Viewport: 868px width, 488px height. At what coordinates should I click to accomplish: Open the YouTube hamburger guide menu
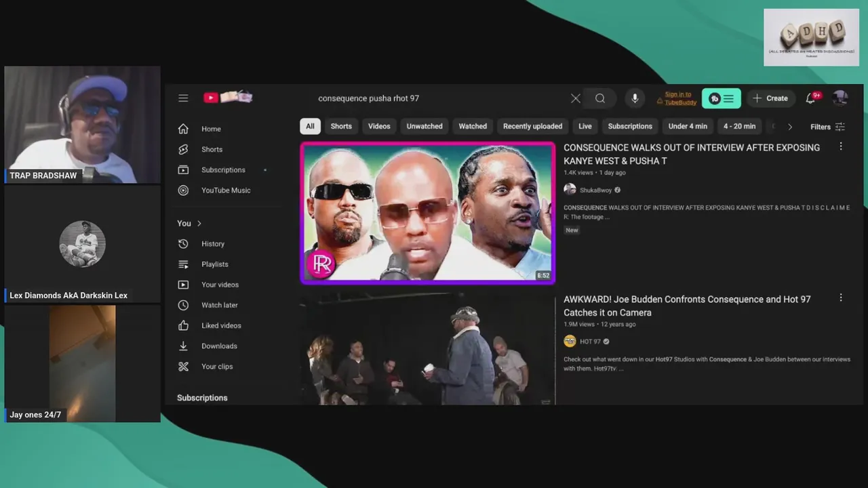(x=183, y=98)
